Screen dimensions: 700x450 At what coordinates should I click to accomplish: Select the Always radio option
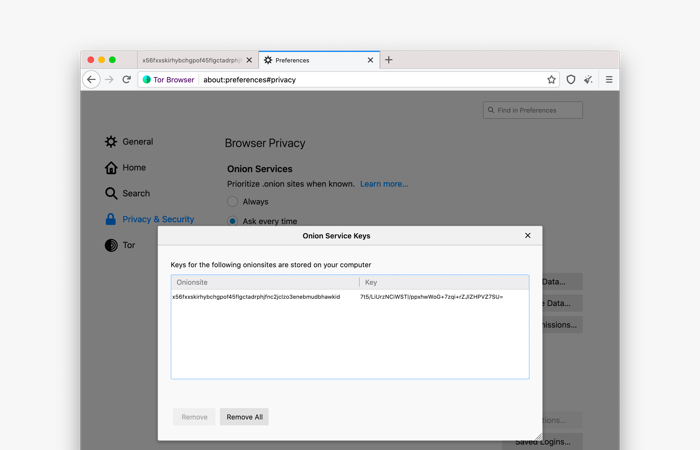click(x=233, y=202)
